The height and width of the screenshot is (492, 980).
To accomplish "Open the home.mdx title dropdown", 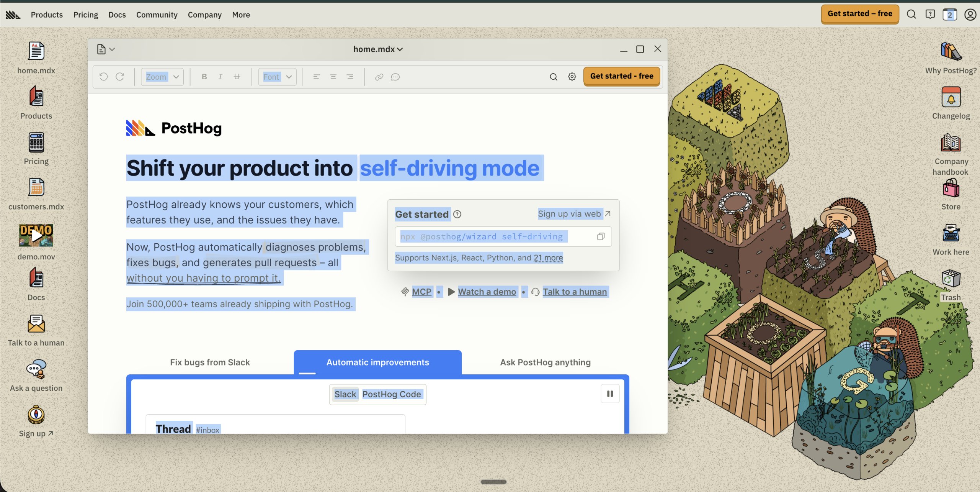I will coord(378,49).
